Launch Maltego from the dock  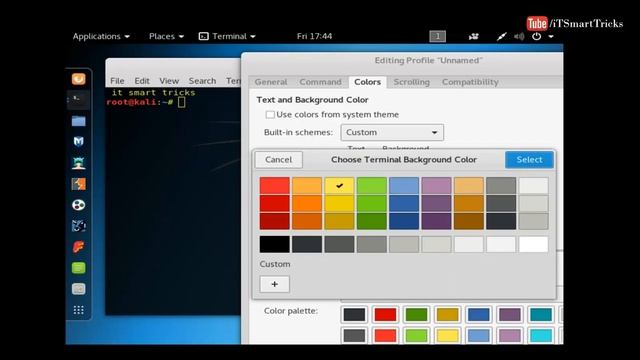[x=78, y=205]
